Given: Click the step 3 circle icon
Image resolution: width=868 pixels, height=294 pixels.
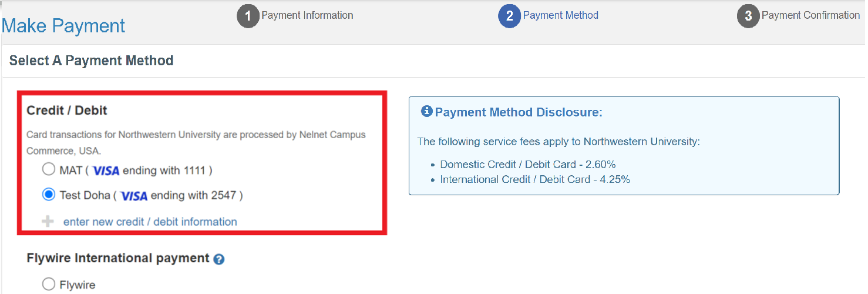Looking at the screenshot, I should tap(748, 16).
